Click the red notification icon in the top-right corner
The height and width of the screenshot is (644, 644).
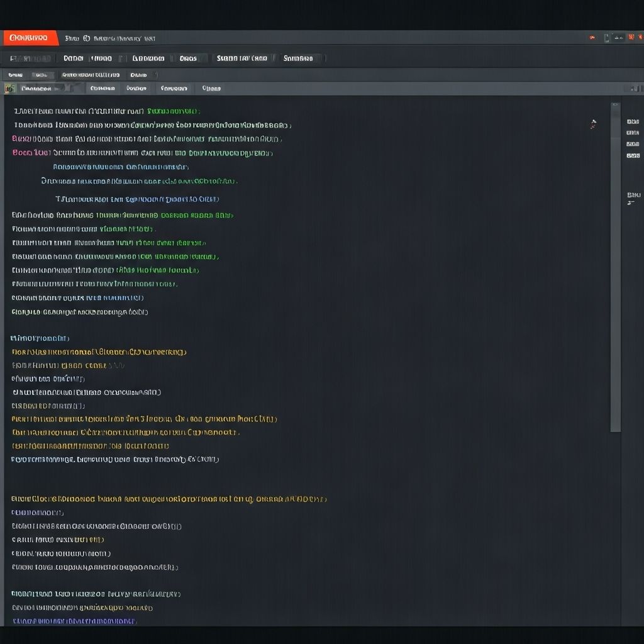(x=632, y=38)
